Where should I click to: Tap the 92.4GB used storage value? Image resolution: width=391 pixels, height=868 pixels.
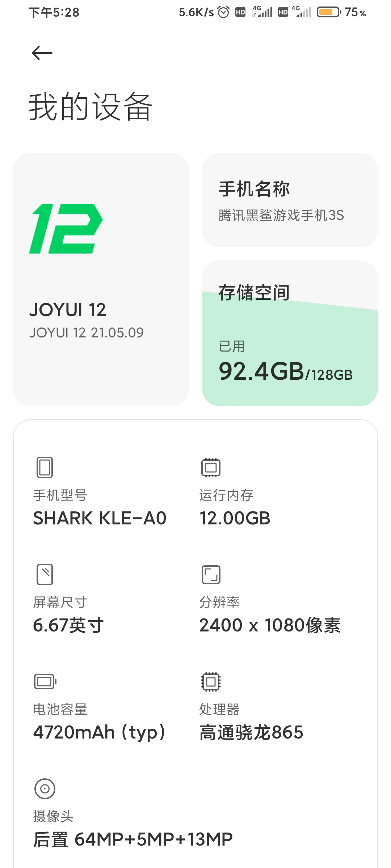(x=261, y=371)
